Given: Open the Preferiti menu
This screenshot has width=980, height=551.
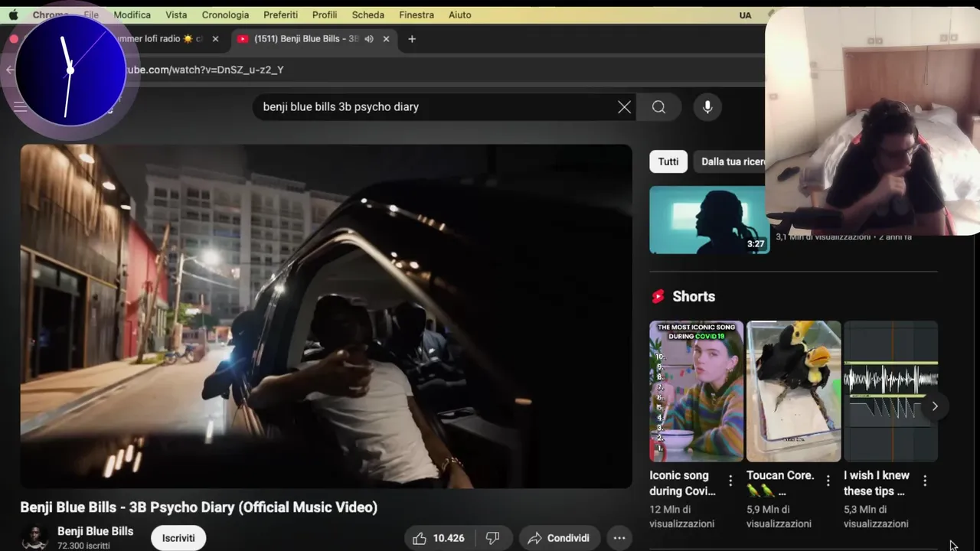Looking at the screenshot, I should click(280, 15).
